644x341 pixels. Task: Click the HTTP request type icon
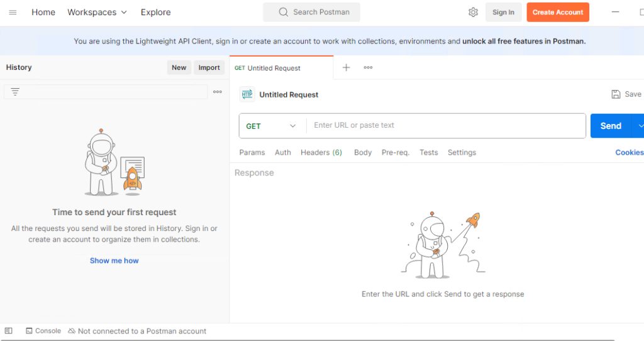pyautogui.click(x=247, y=94)
